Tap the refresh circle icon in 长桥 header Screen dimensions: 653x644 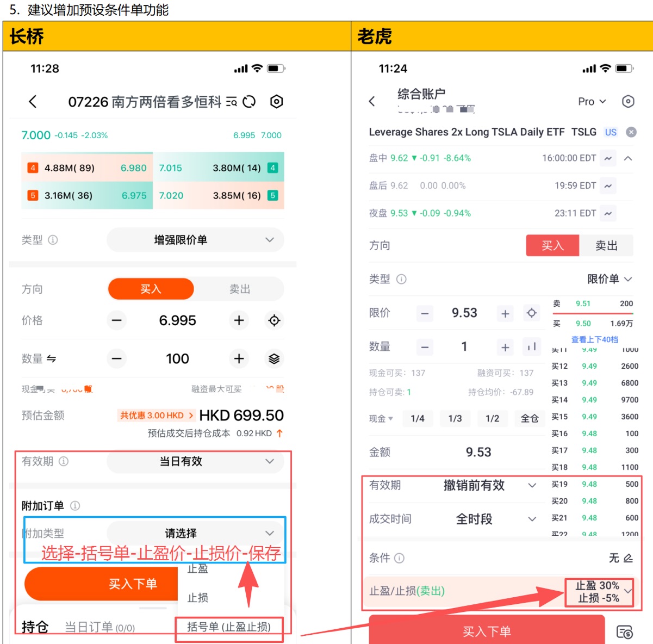[x=249, y=102]
